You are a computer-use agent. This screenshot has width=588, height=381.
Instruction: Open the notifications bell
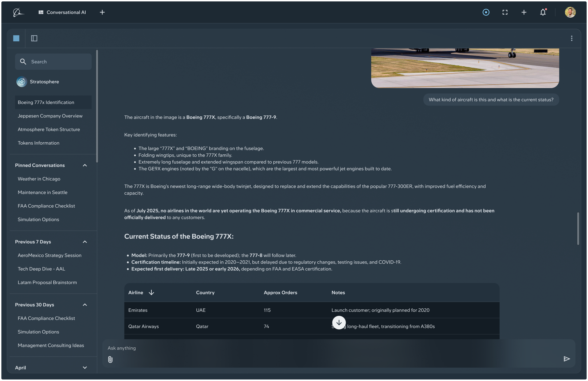point(543,12)
